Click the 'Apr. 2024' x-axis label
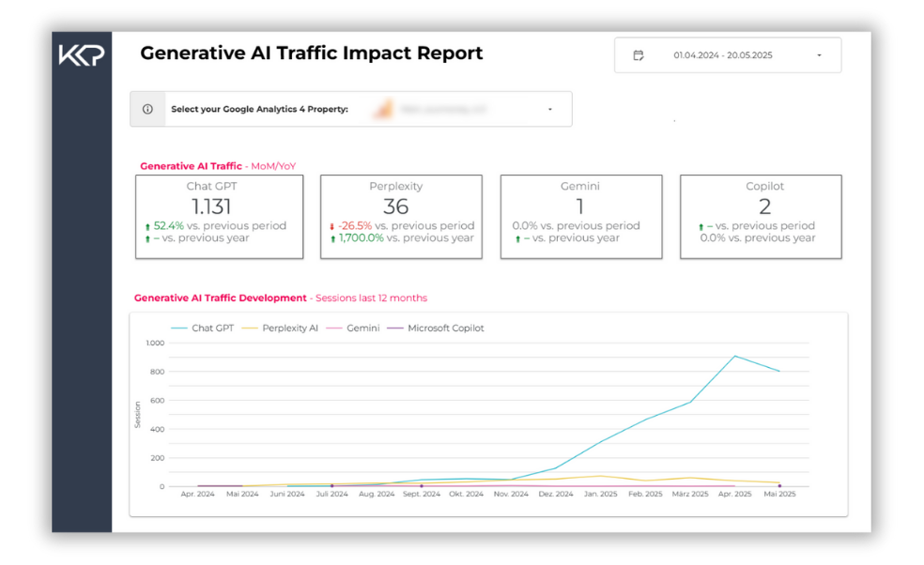The image size is (924, 565). pos(197,495)
